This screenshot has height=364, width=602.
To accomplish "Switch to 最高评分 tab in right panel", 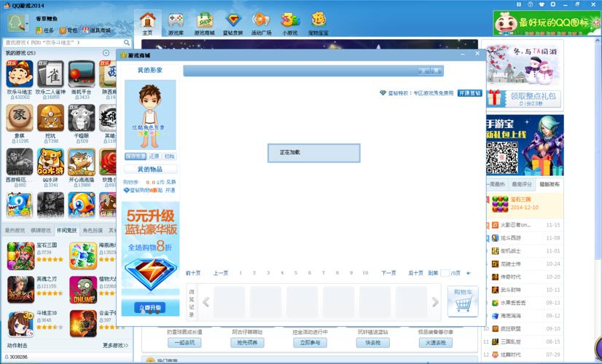I will [522, 184].
